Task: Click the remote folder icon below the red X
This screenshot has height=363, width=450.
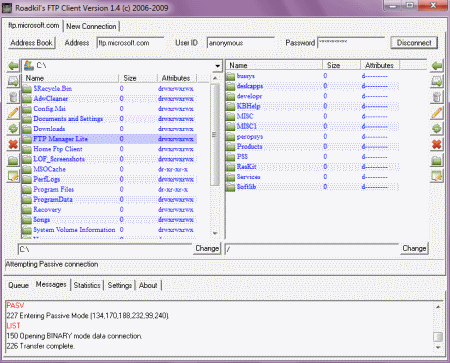Action: [x=437, y=160]
